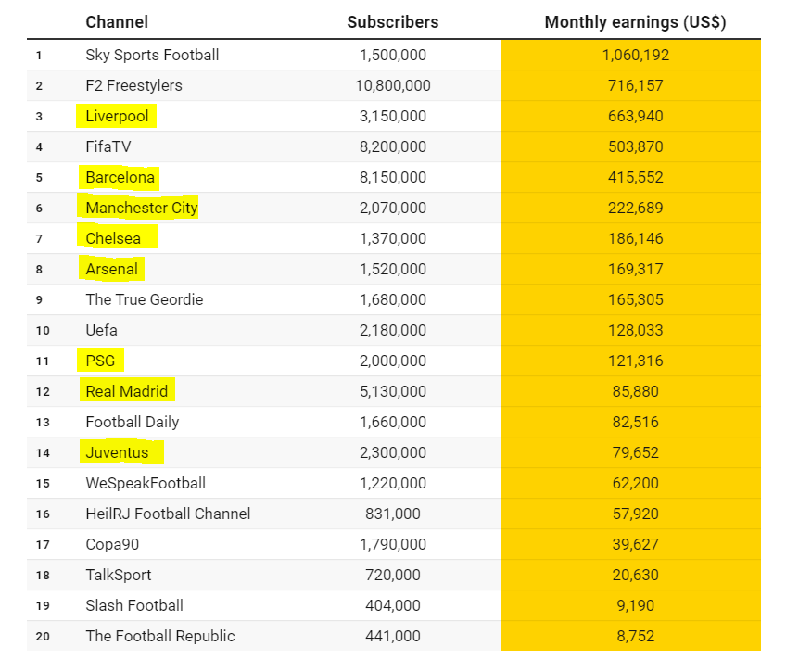Click subscribers value 441,000
Screen dimensions: 786x672
coord(392,636)
